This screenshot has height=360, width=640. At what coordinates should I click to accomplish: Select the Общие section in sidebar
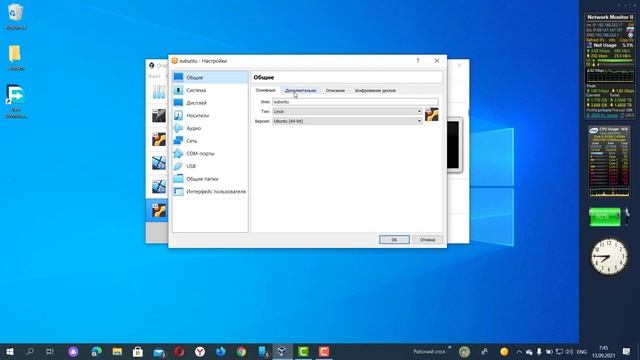click(210, 78)
